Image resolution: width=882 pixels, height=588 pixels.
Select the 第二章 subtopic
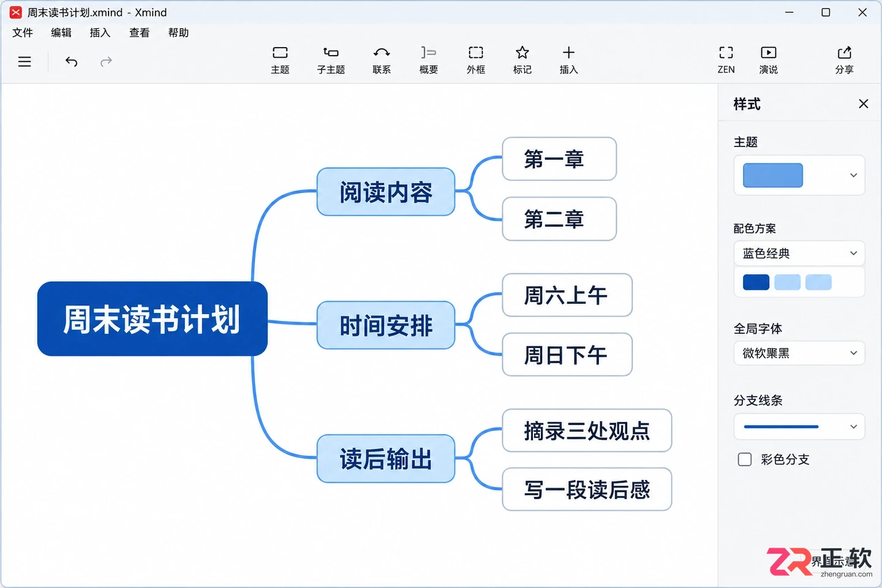tap(559, 219)
